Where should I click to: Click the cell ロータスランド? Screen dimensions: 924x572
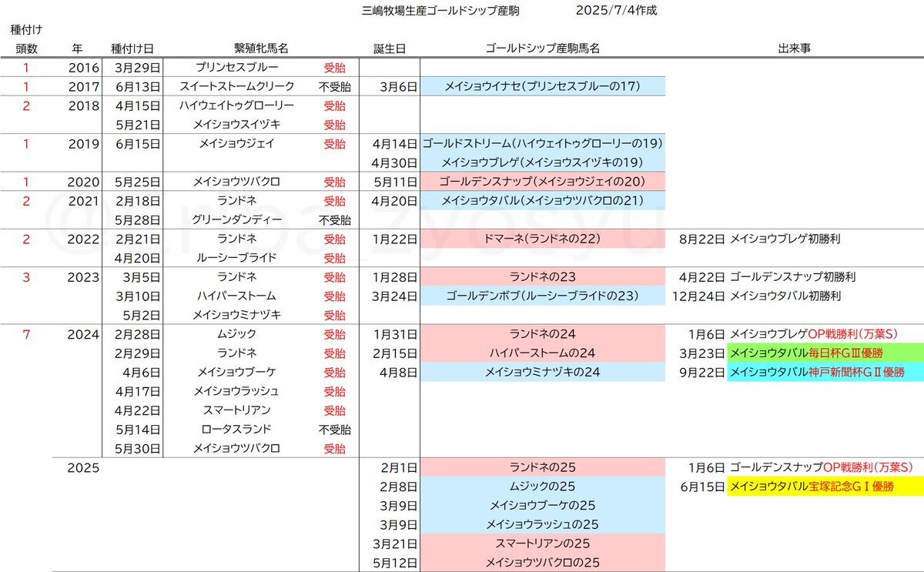tap(236, 430)
